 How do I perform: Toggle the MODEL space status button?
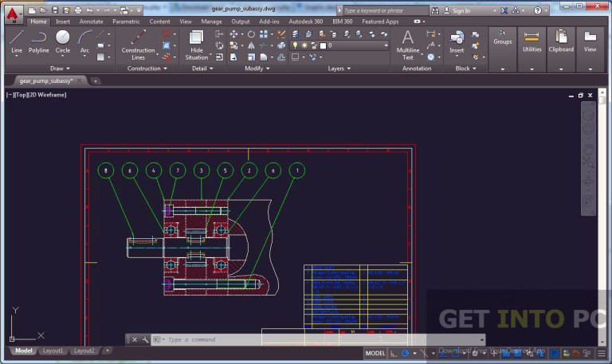[375, 354]
